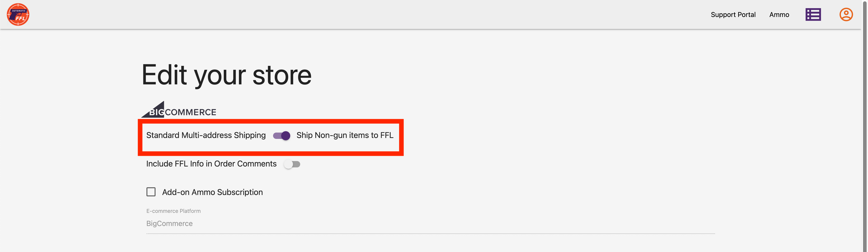Click the Automatic FFL logo icon

tap(18, 14)
